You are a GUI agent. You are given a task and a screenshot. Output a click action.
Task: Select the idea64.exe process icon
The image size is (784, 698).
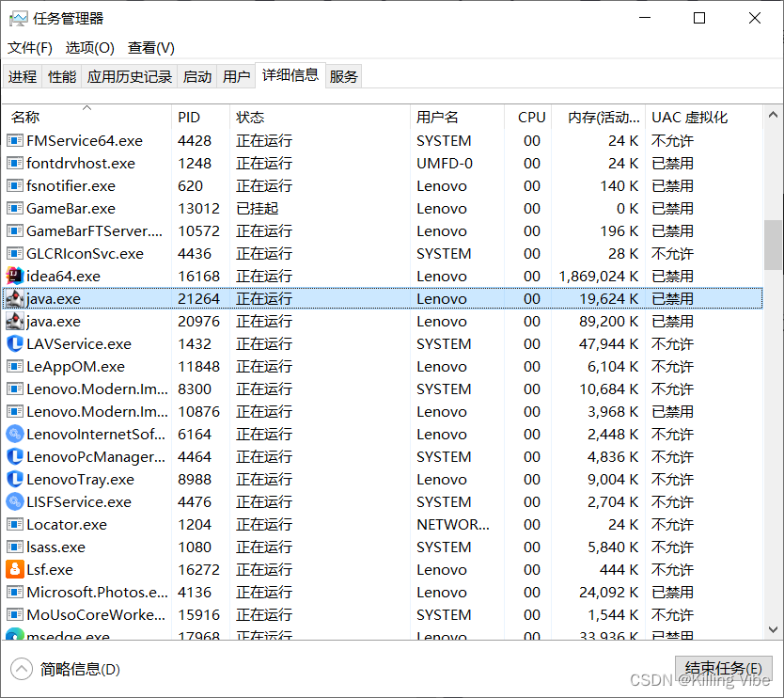[x=14, y=276]
